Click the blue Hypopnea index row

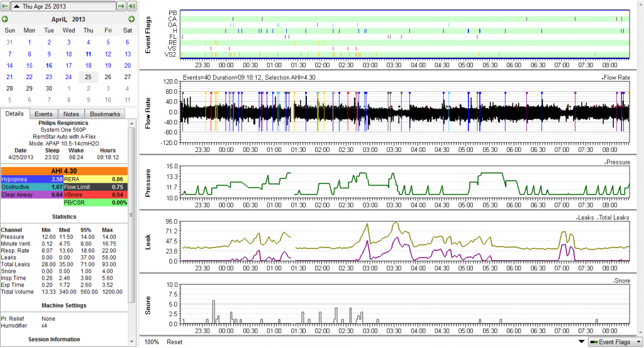coord(31,179)
